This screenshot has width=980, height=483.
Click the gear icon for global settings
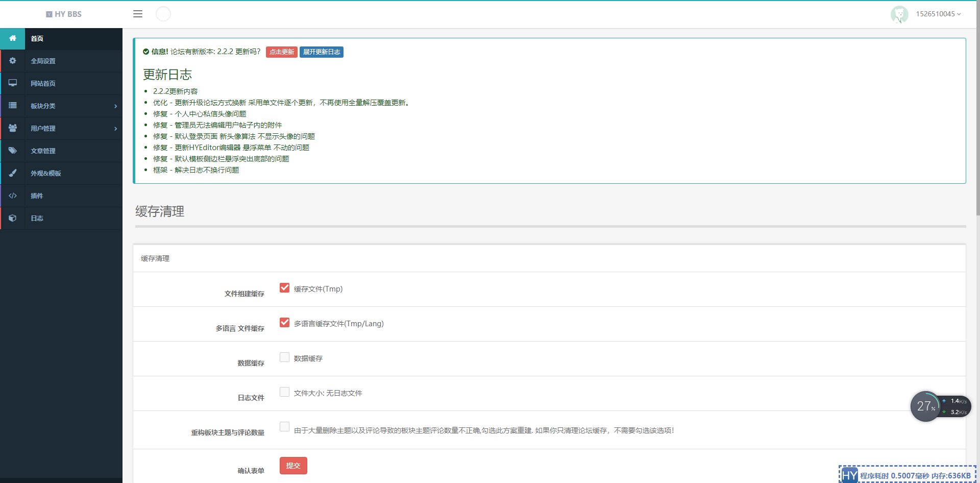coord(13,61)
